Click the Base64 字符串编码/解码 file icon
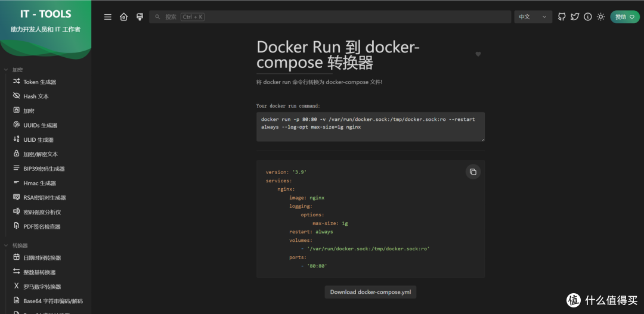Viewport: 644px width, 314px height. (x=17, y=300)
